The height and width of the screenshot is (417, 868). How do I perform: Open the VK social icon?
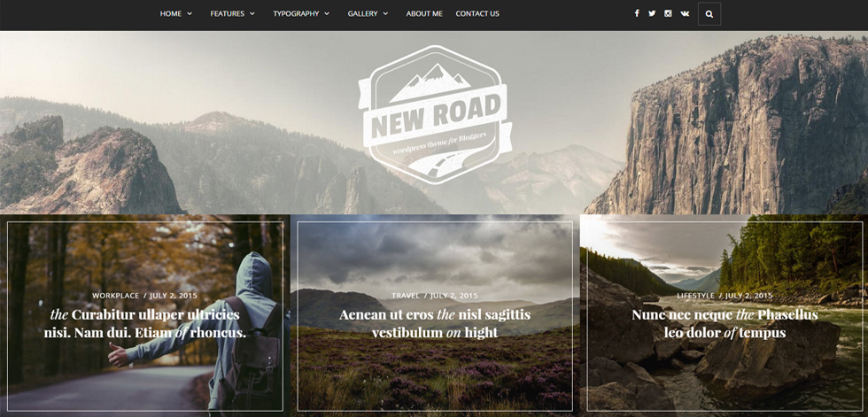click(x=685, y=13)
